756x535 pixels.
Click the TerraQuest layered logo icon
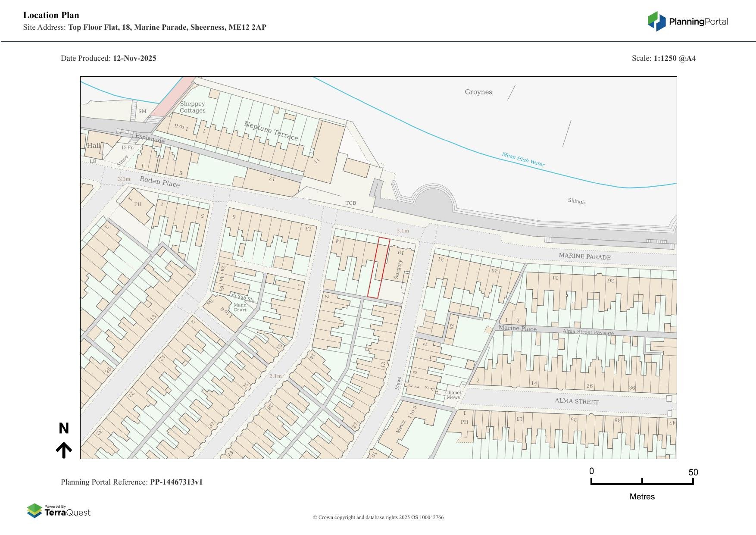point(34,511)
